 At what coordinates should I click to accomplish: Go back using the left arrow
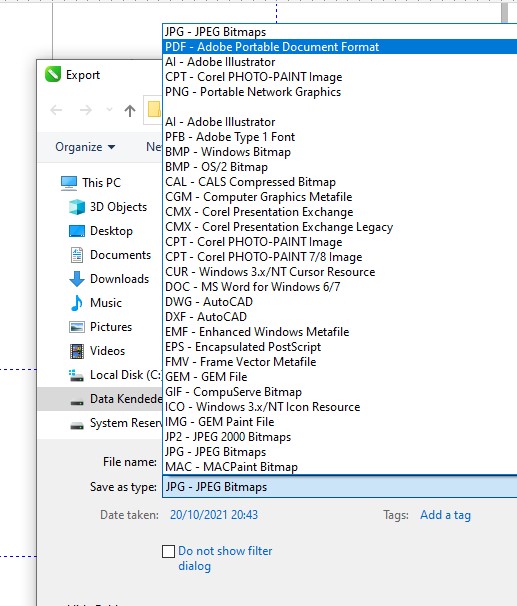click(56, 110)
